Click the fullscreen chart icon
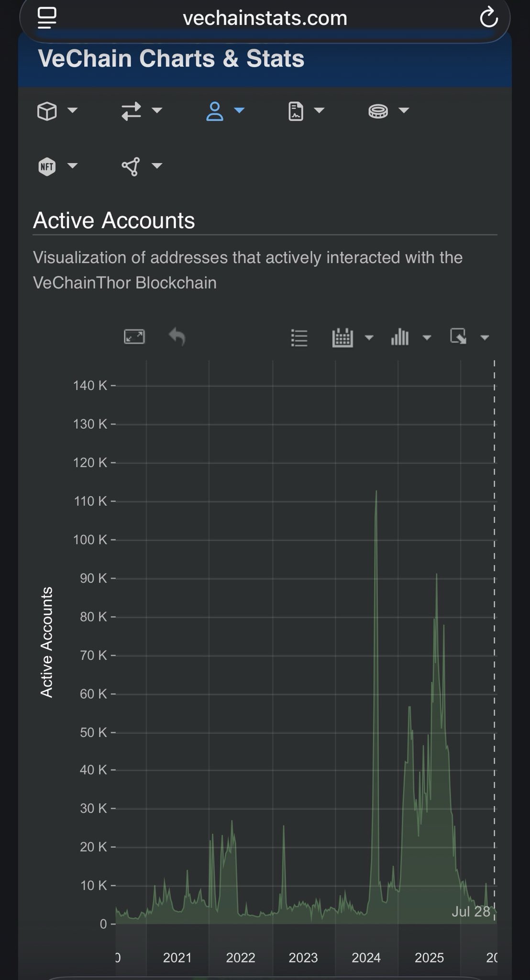Viewport: 530px width, 980px height. (134, 337)
